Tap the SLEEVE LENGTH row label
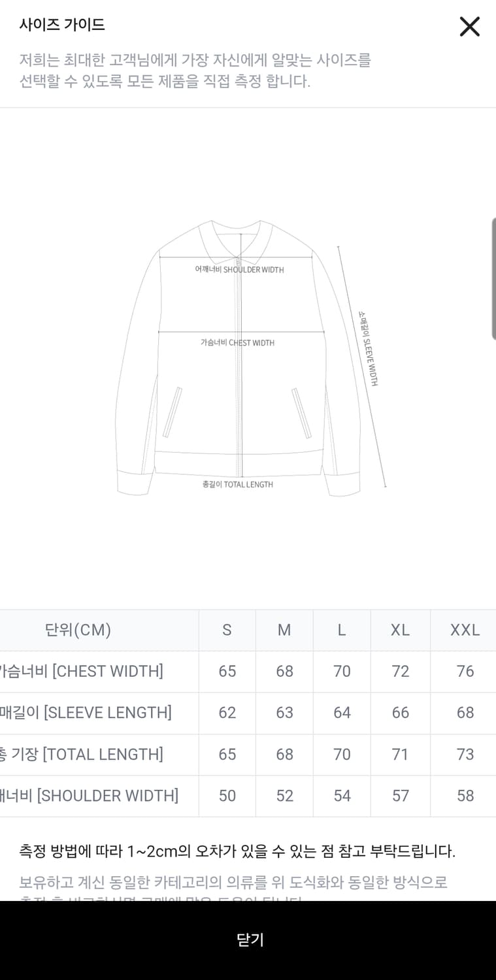 point(86,713)
